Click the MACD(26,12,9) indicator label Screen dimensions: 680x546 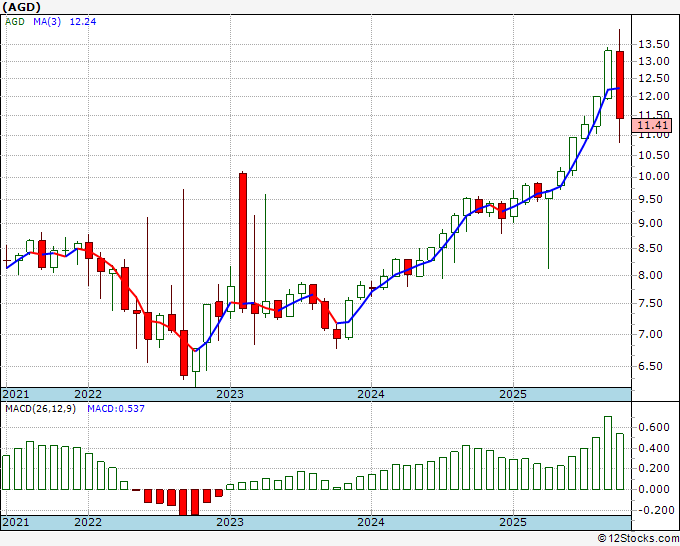click(40, 409)
